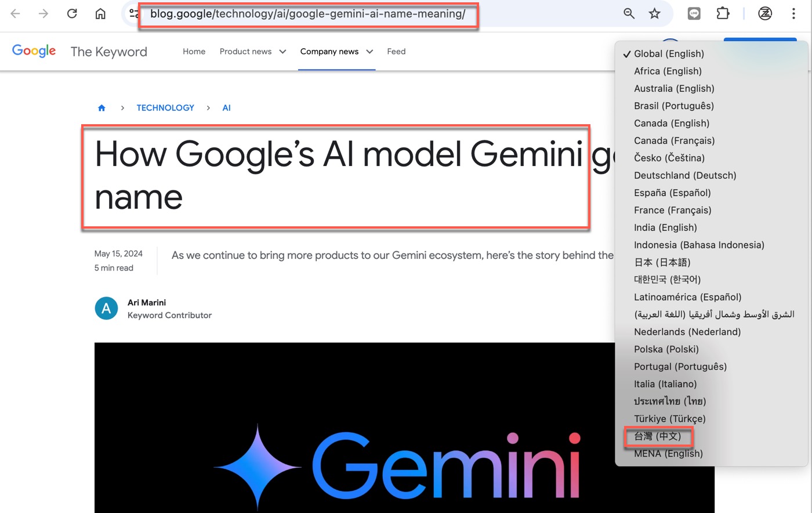
Task: Choose Portugal (Português) option
Action: click(711, 367)
